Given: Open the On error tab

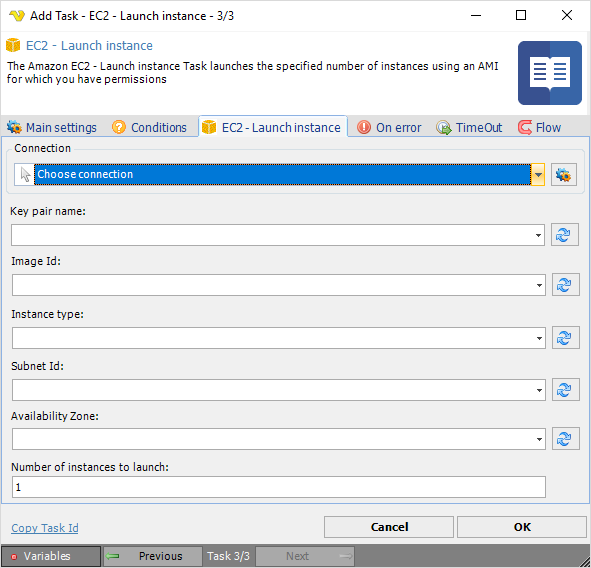Looking at the screenshot, I should click(389, 127).
